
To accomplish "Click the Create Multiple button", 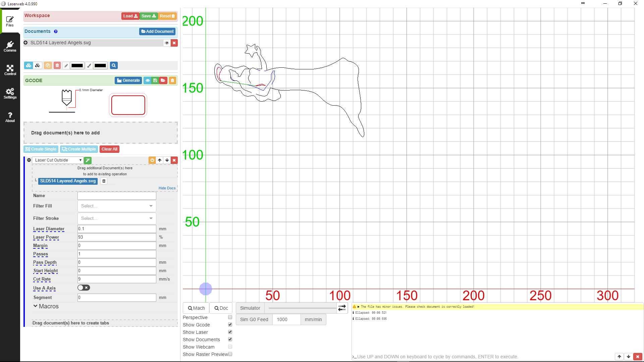I will [x=79, y=149].
